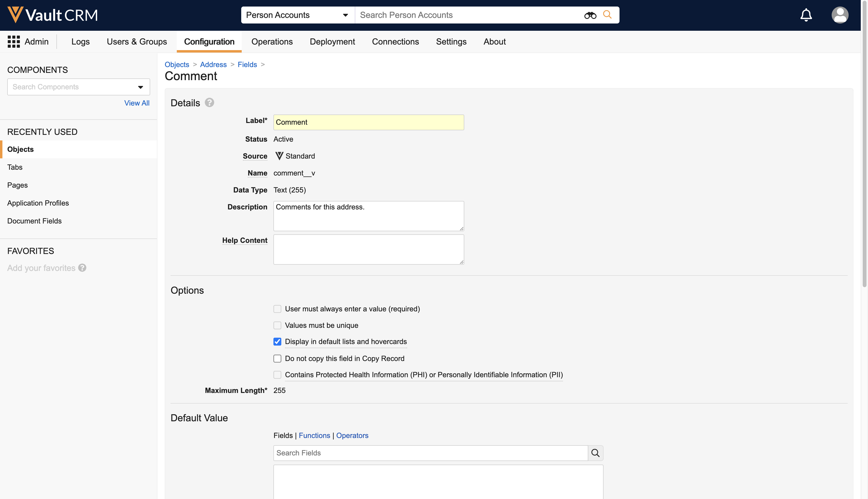Select Application Profiles in Recently Used
868x499 pixels.
38,203
